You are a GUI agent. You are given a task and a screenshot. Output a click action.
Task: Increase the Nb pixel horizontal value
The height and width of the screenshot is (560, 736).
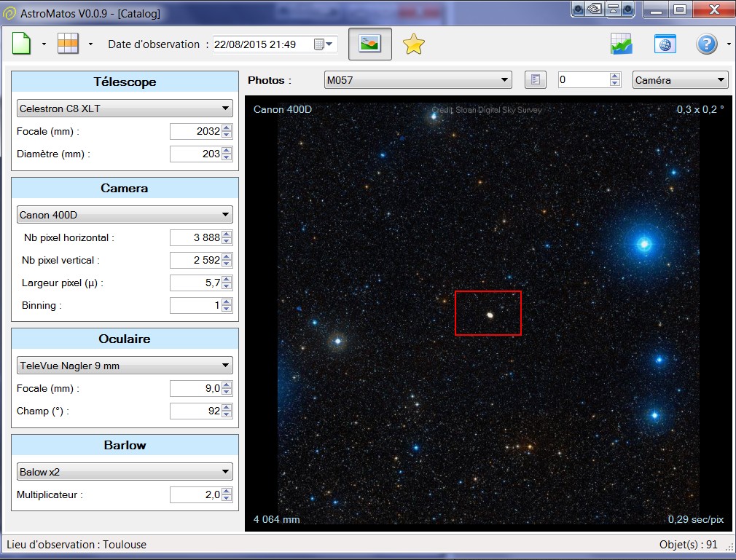pyautogui.click(x=227, y=234)
